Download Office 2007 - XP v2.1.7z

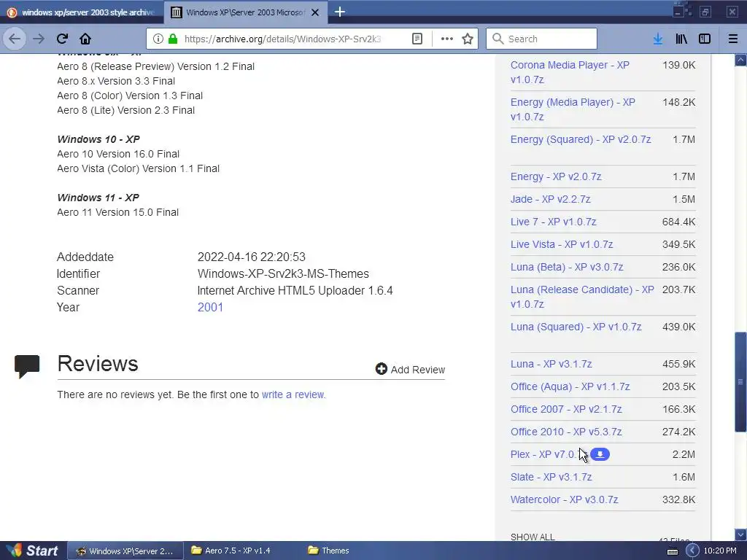pos(566,409)
